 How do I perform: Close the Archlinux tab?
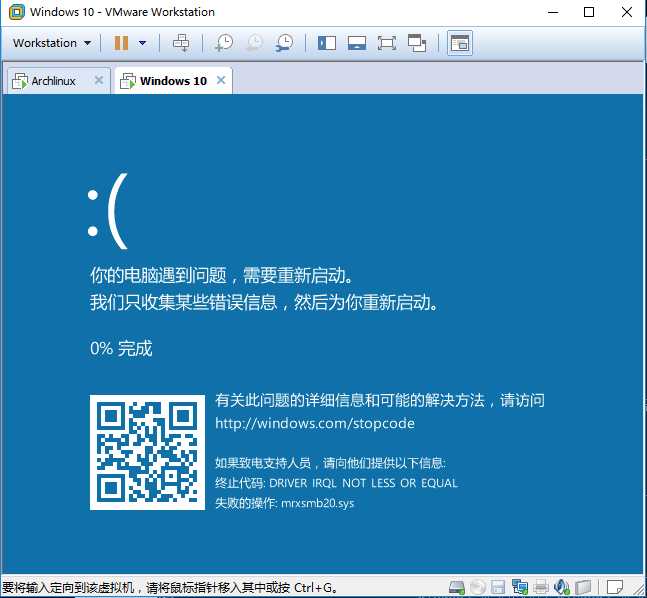pos(98,80)
